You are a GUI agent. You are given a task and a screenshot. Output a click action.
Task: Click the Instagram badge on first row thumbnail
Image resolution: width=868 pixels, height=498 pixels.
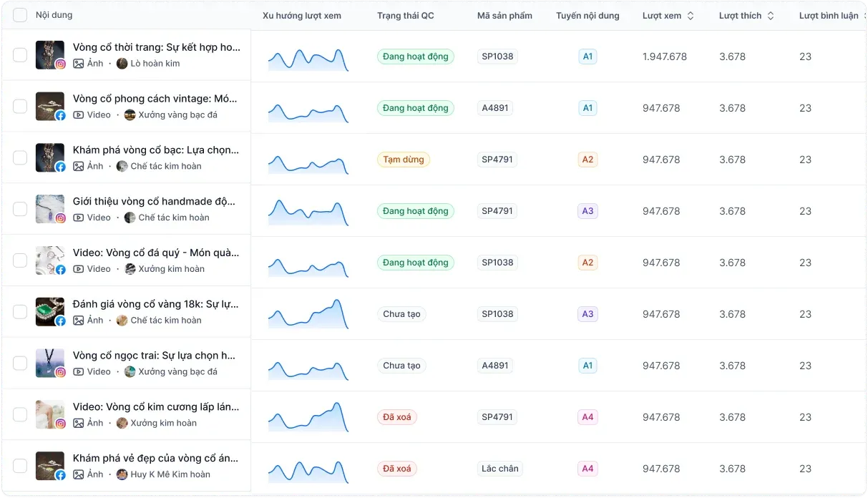(61, 64)
